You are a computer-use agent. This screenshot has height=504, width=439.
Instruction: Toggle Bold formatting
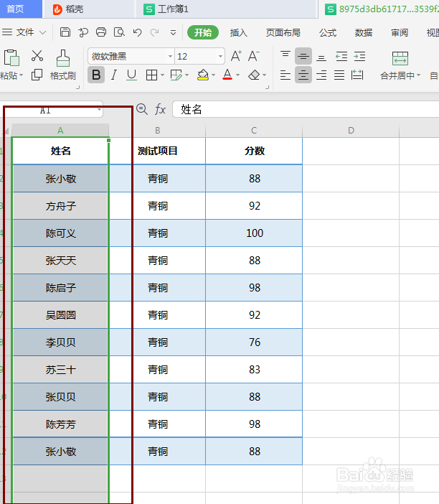tap(96, 75)
